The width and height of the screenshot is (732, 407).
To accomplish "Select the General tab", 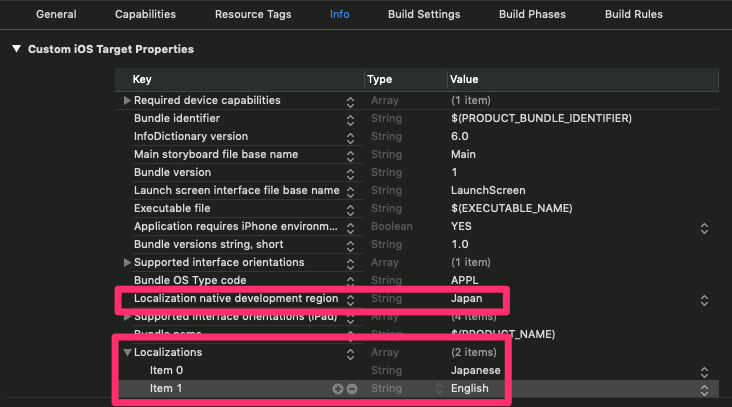I will coord(56,15).
